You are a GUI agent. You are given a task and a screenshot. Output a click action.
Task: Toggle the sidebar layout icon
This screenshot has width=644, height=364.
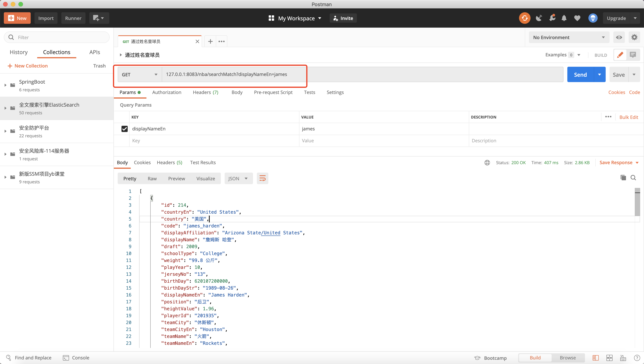click(x=596, y=358)
